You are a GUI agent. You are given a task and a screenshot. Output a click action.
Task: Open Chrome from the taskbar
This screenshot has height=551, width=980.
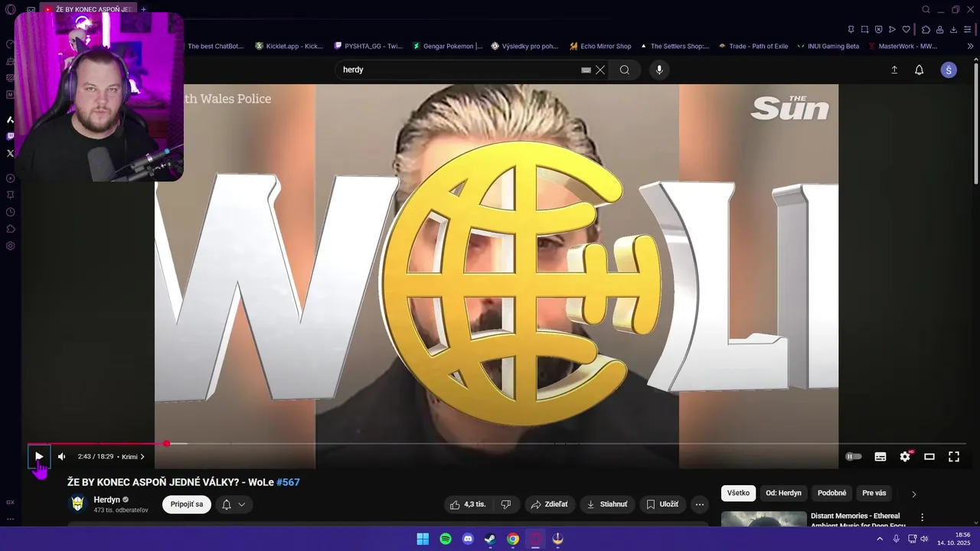click(x=513, y=539)
